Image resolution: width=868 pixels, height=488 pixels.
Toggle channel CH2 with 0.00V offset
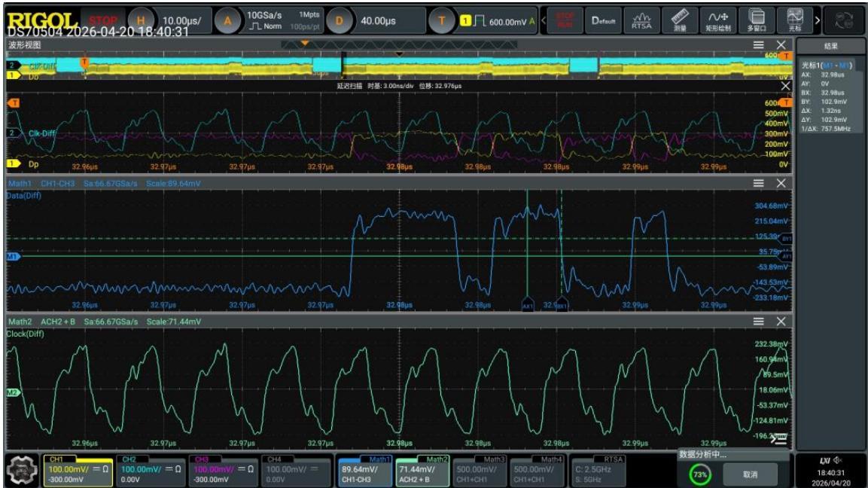tap(151, 471)
